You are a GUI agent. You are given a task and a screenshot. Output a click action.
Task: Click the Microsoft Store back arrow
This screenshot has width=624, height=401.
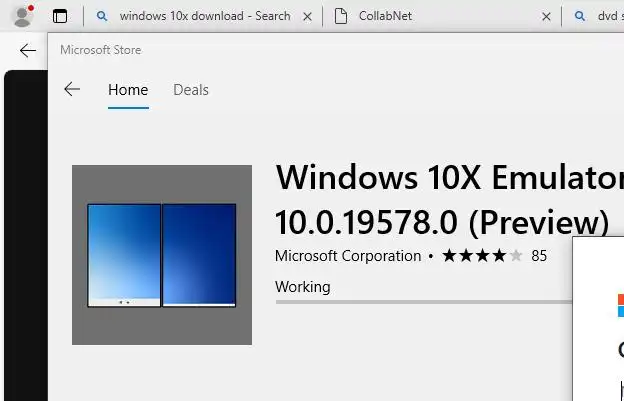pos(72,89)
